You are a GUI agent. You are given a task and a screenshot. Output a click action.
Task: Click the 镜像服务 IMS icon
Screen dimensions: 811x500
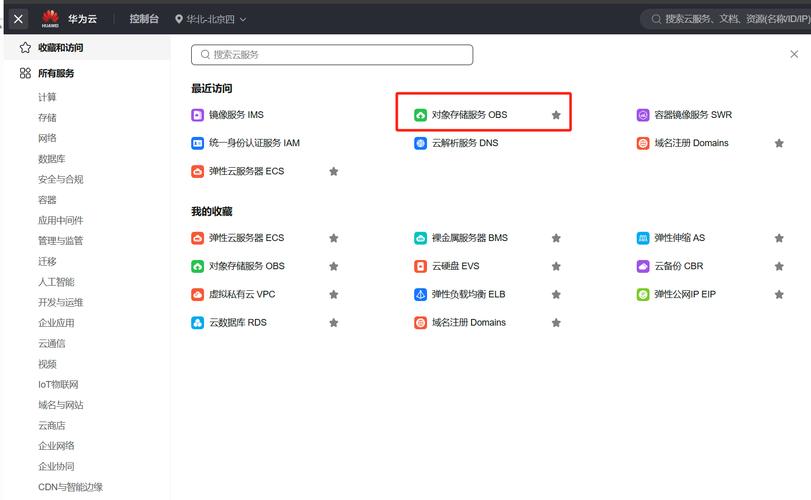pos(198,115)
